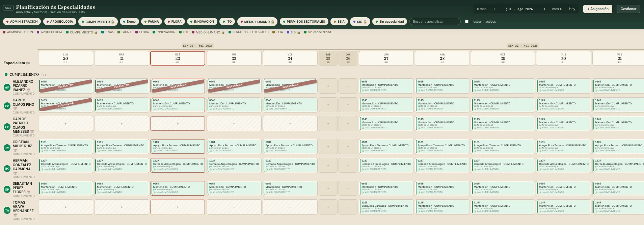Open the Gestionar button
644x225 pixels.
[x=628, y=9]
